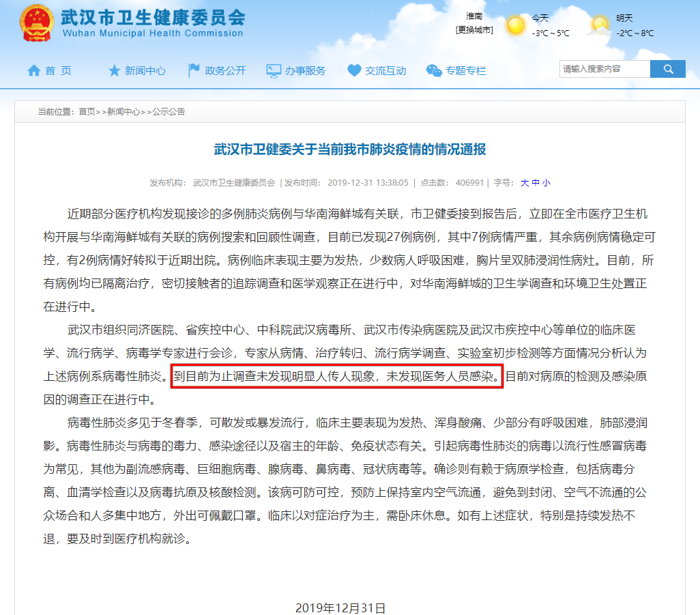700x615 pixels.
Task: Click the house icon beside 首页
Action: (x=33, y=70)
